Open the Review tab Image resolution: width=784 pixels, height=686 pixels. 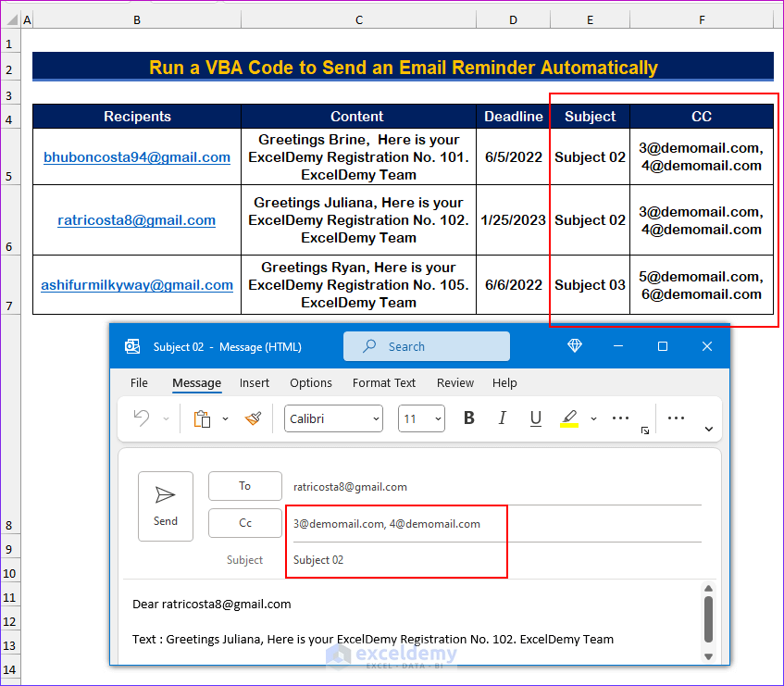455,383
